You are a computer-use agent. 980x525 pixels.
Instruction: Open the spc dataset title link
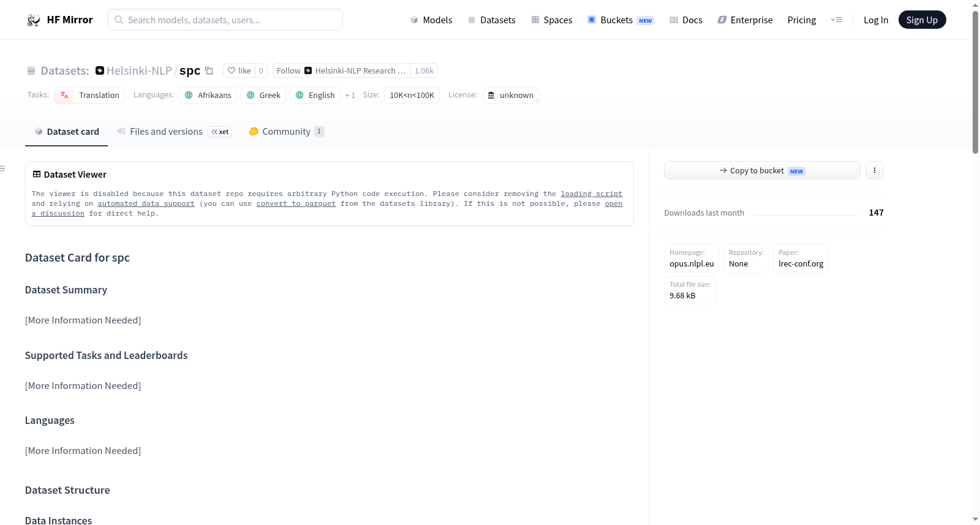190,70
